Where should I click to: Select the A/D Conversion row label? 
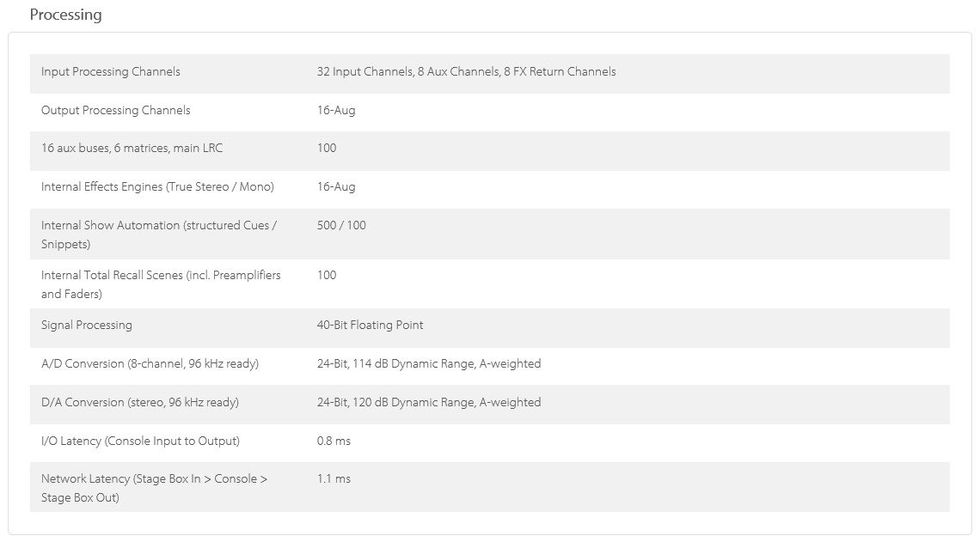[150, 363]
